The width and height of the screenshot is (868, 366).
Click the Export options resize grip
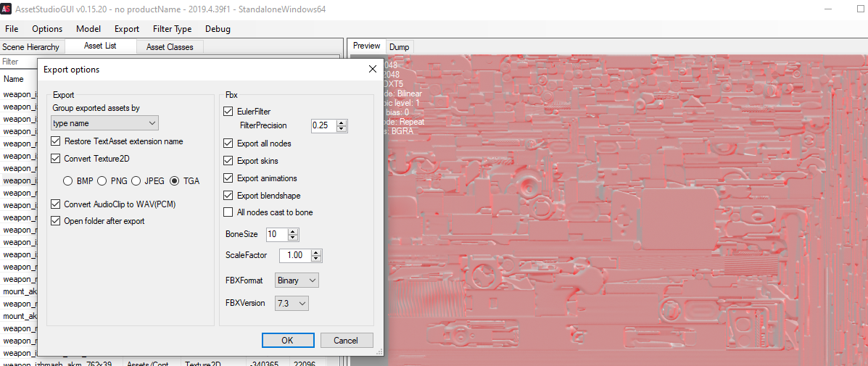[x=380, y=352]
